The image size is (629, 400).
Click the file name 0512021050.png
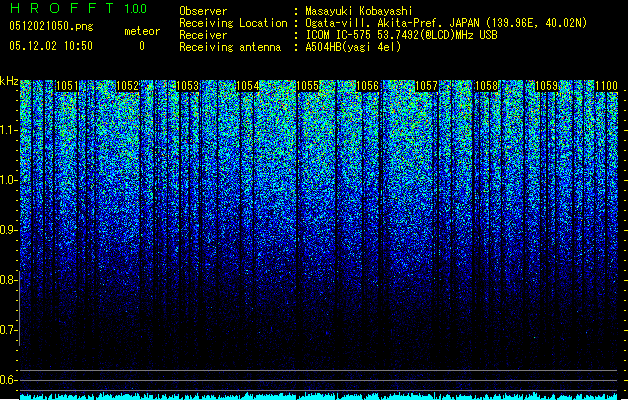pyautogui.click(x=51, y=27)
